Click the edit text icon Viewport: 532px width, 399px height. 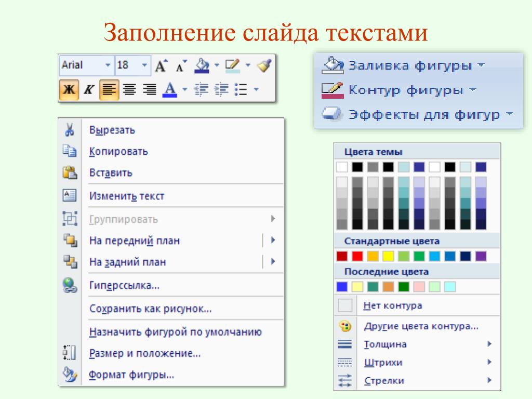coord(70,195)
